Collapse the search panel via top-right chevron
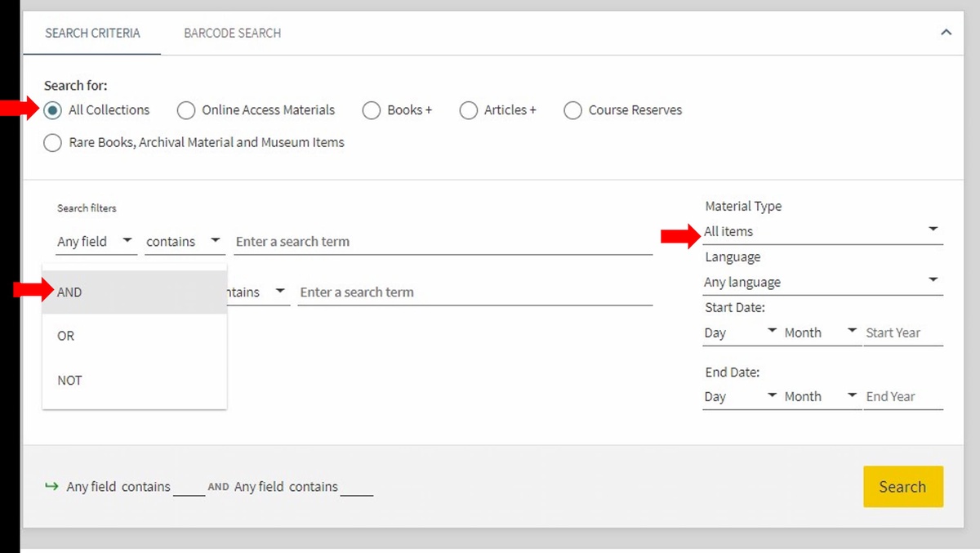Screen dimensions: 980x553 pyautogui.click(x=946, y=33)
